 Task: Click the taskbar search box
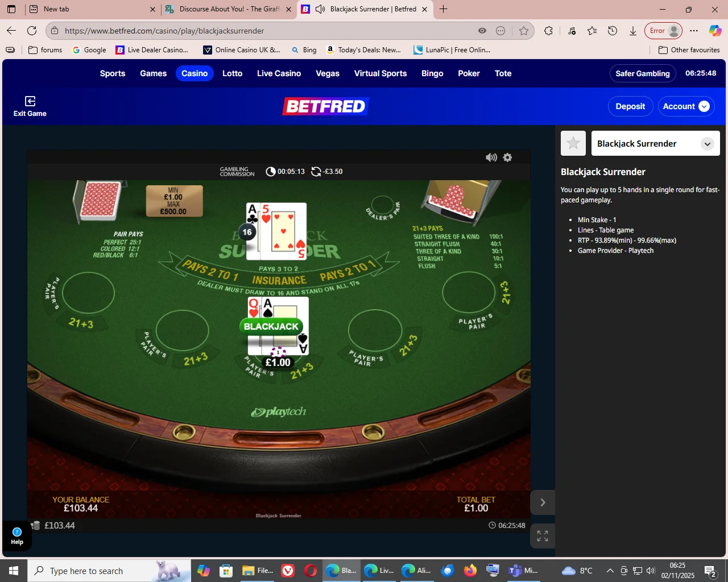click(109, 571)
